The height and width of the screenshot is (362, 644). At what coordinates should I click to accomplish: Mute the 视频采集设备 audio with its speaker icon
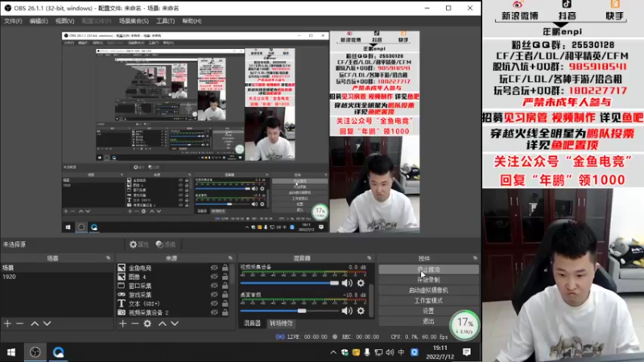(x=347, y=283)
